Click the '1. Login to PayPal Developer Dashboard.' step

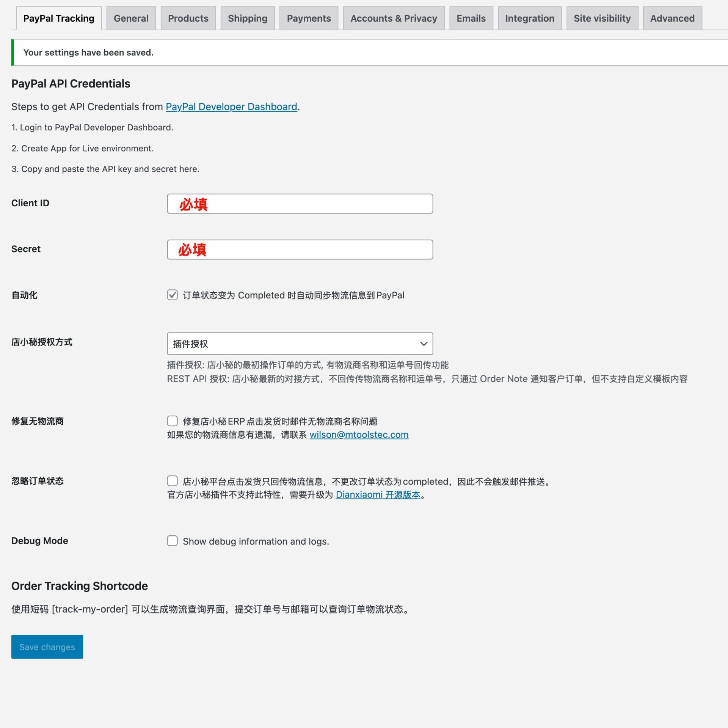coord(92,127)
